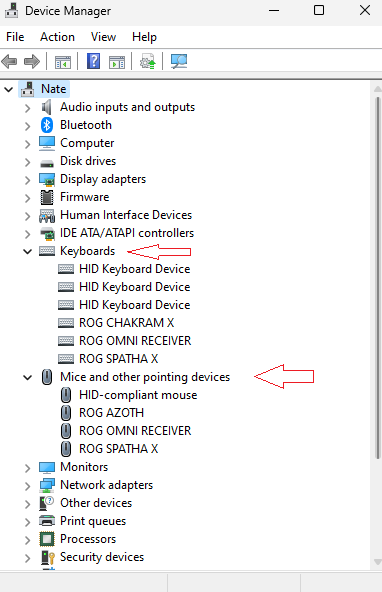The image size is (382, 592).
Task: Click the Network adapters icon
Action: (x=47, y=485)
